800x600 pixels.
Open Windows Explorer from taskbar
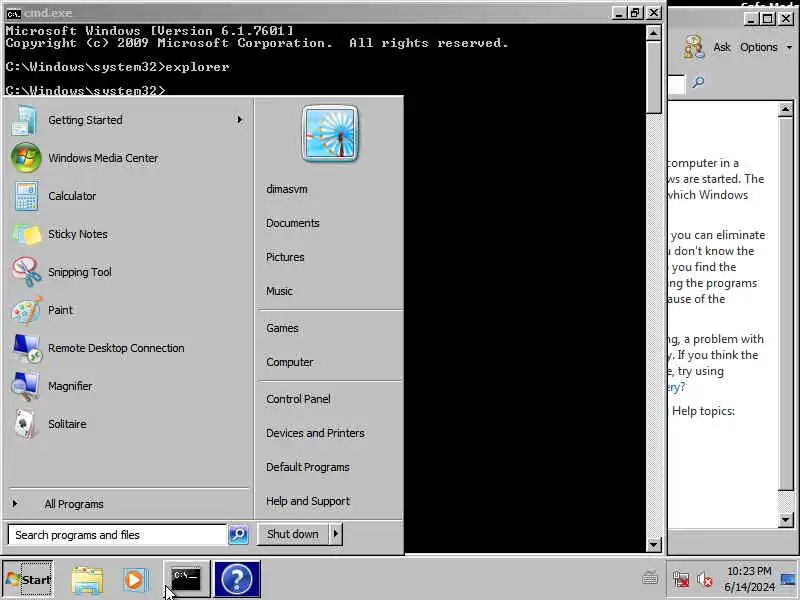pyautogui.click(x=87, y=580)
